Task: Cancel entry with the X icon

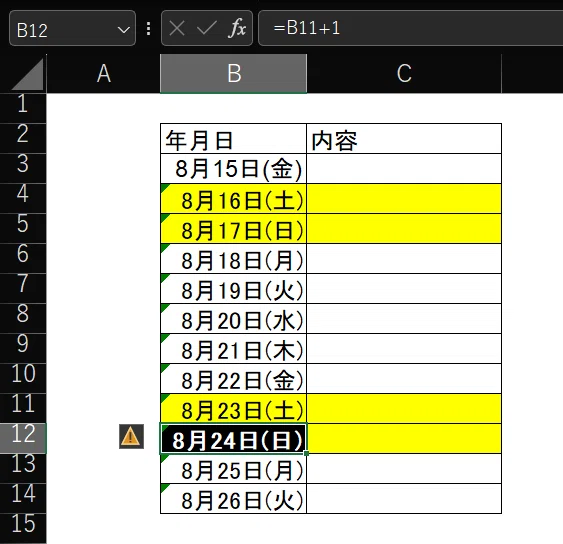Action: (x=177, y=28)
